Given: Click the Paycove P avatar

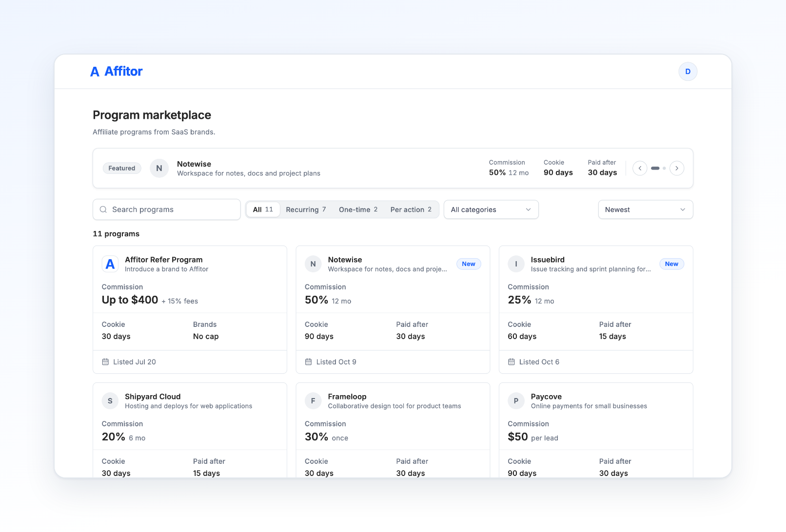Looking at the screenshot, I should coord(516,401).
